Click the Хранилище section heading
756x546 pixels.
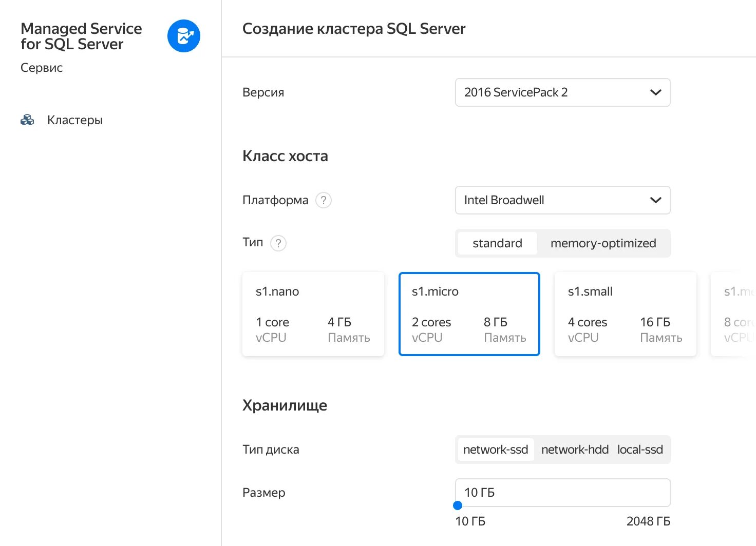pyautogui.click(x=285, y=405)
